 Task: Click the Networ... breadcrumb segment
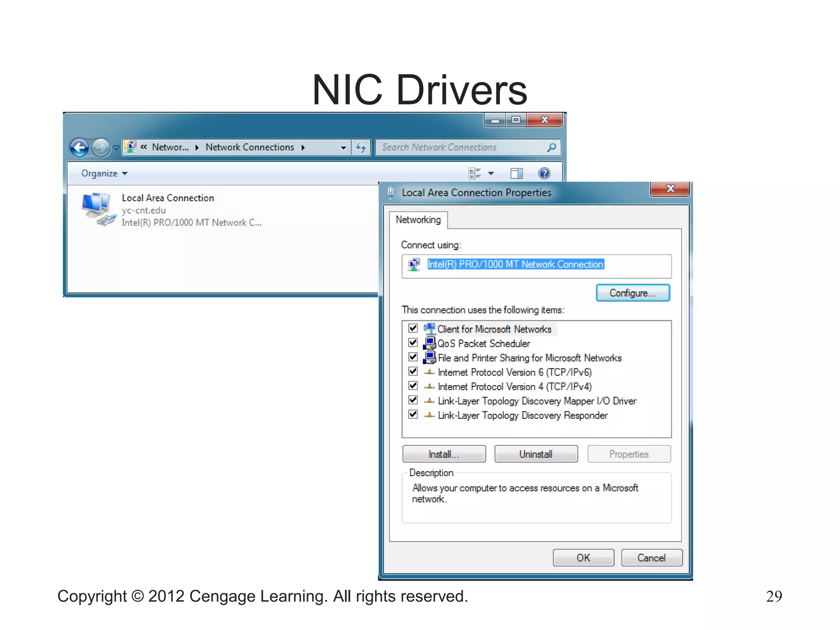pos(170,147)
